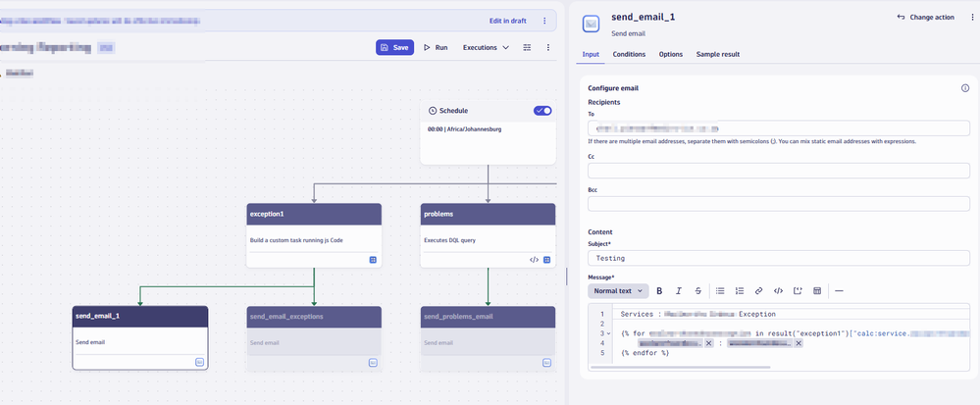
Task: Expand the Executions dropdown
Action: [486, 47]
